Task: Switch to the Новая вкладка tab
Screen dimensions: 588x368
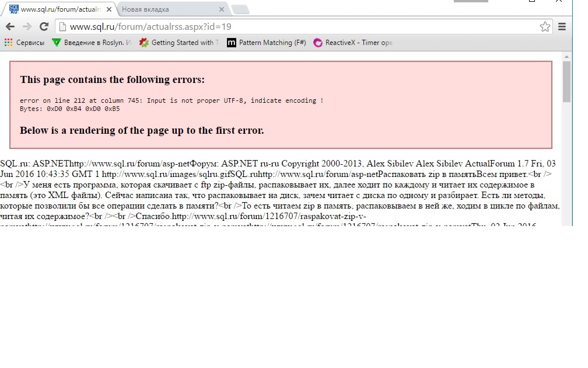Action: (169, 9)
